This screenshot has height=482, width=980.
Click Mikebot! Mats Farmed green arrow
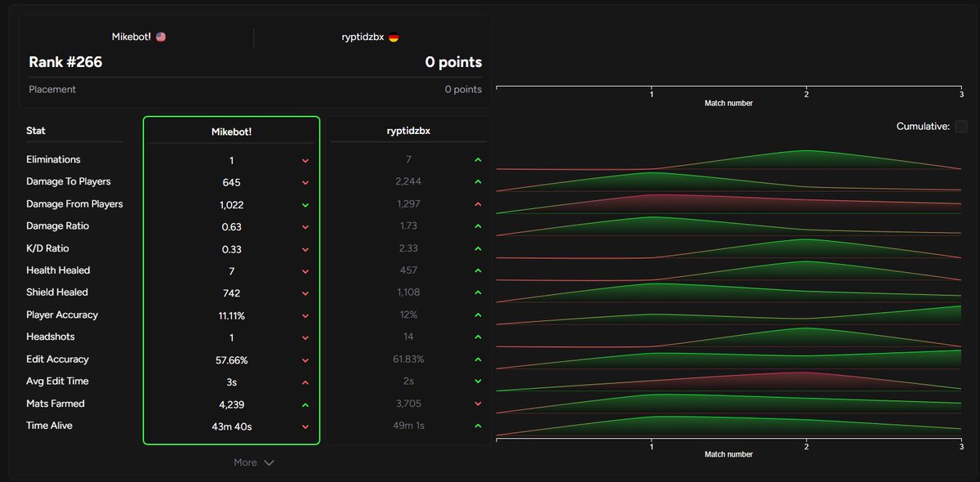[x=305, y=404]
